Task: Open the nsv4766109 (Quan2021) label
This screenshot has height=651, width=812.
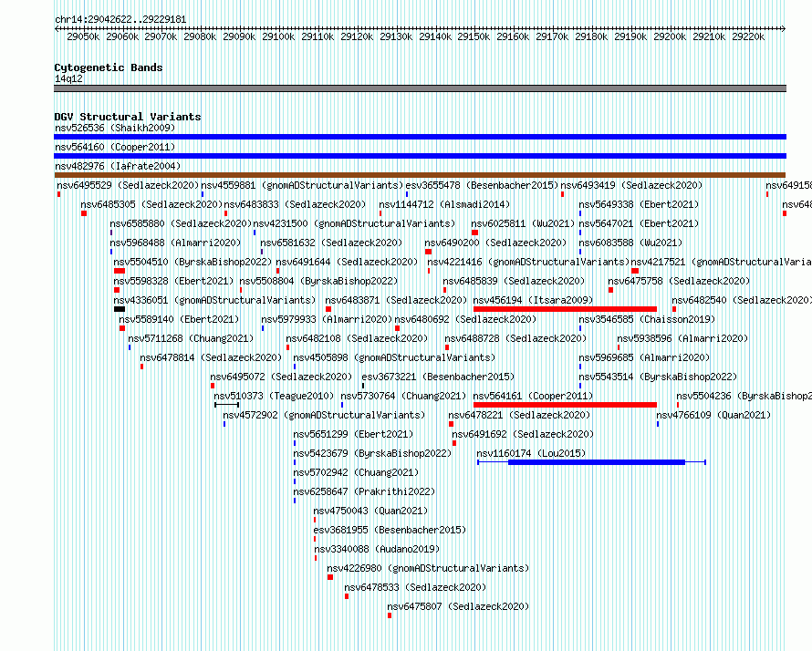Action: pos(713,415)
